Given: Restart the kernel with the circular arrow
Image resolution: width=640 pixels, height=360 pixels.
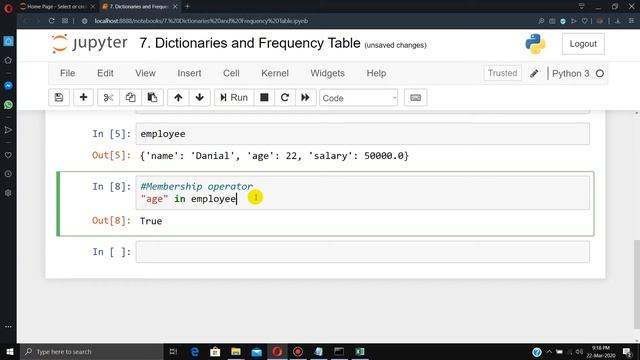Looking at the screenshot, I should point(284,98).
